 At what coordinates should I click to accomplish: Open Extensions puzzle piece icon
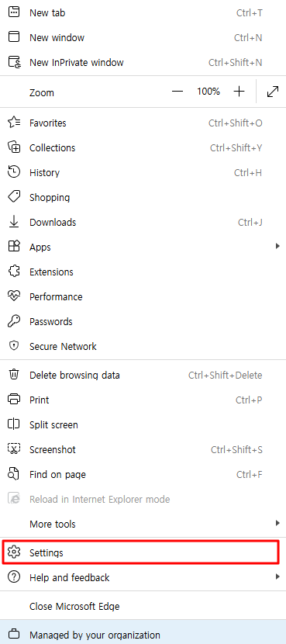pos(14,272)
